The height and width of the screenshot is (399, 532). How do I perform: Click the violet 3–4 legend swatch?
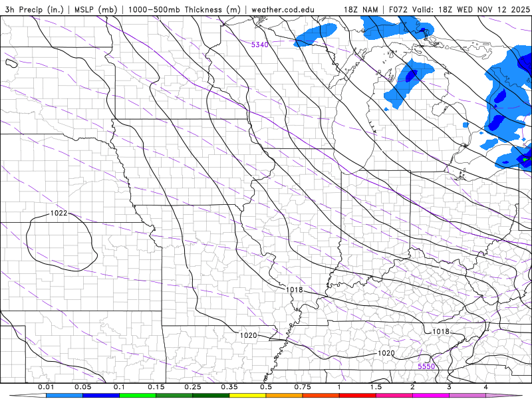(467, 396)
